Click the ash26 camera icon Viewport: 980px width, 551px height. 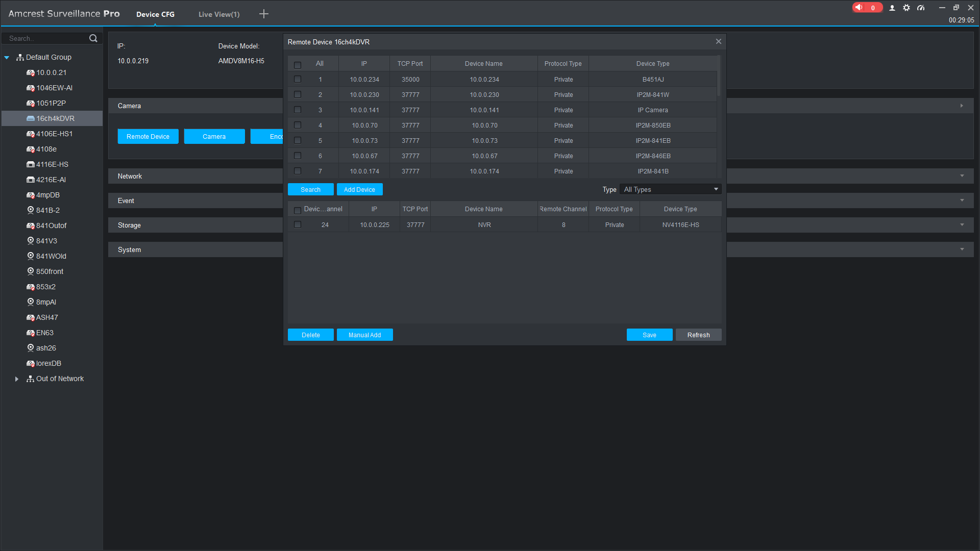point(31,348)
